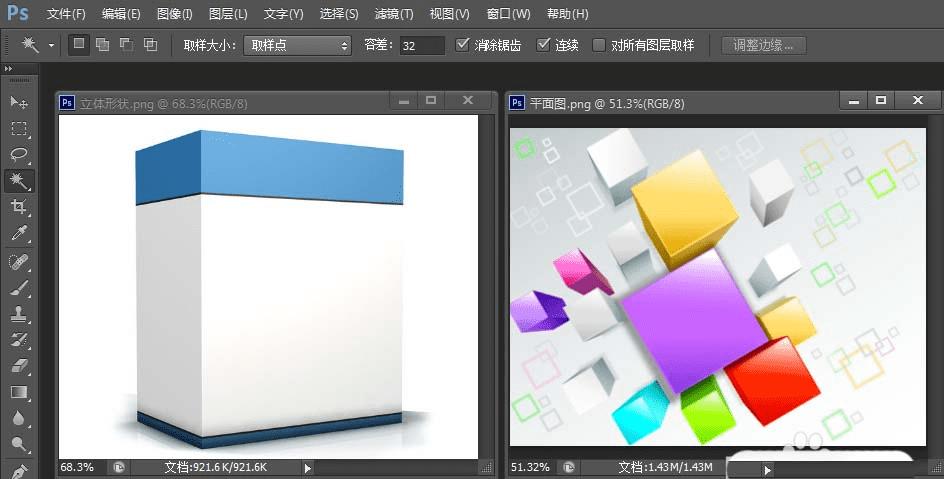944x479 pixels.
Task: Select the Gradient tool
Action: pos(19,392)
